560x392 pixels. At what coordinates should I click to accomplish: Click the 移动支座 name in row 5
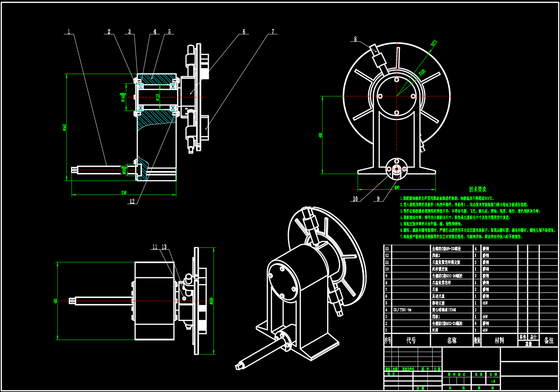[438, 303]
